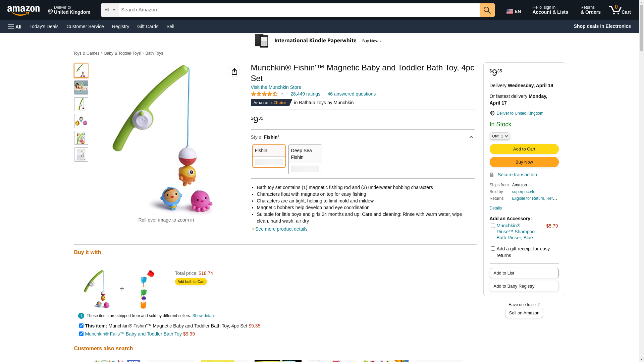
Task: Open Gift Cards in the nav bar
Action: pyautogui.click(x=148, y=26)
